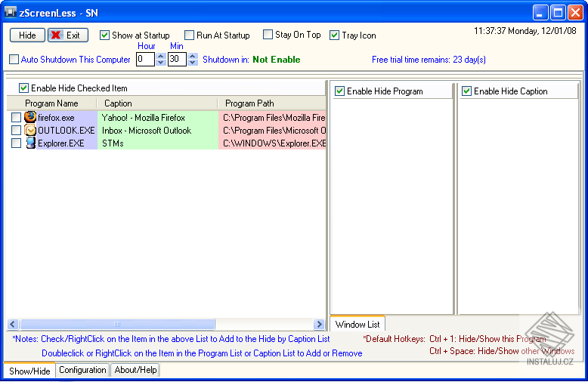The image size is (588, 382).
Task: Toggle Enable Hide Program checkbox
Action: (x=340, y=91)
